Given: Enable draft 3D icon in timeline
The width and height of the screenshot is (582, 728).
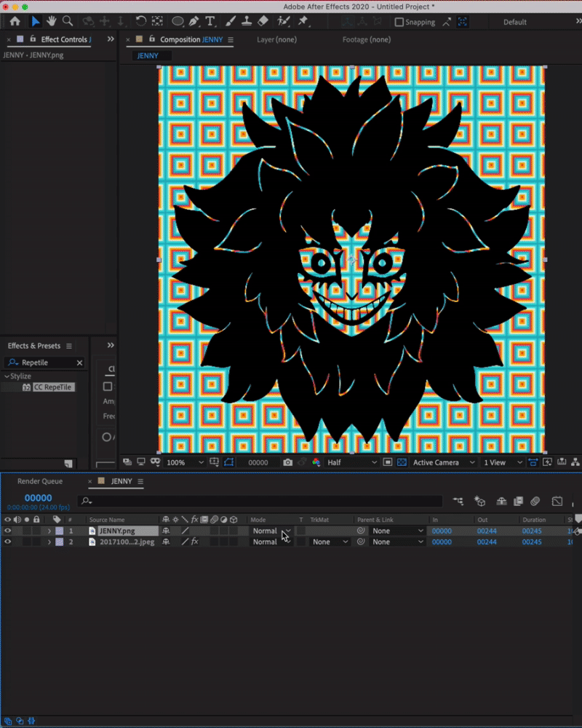Looking at the screenshot, I should 479,502.
